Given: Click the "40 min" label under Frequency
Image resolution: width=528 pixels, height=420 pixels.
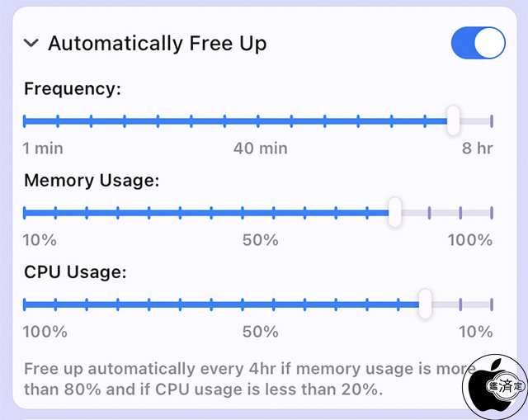Looking at the screenshot, I should tap(260, 149).
